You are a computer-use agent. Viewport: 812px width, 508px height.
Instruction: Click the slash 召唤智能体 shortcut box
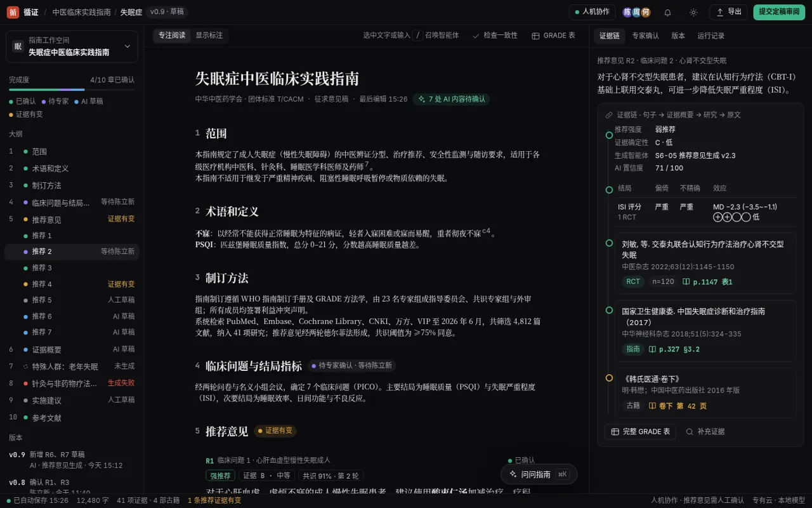click(x=418, y=36)
